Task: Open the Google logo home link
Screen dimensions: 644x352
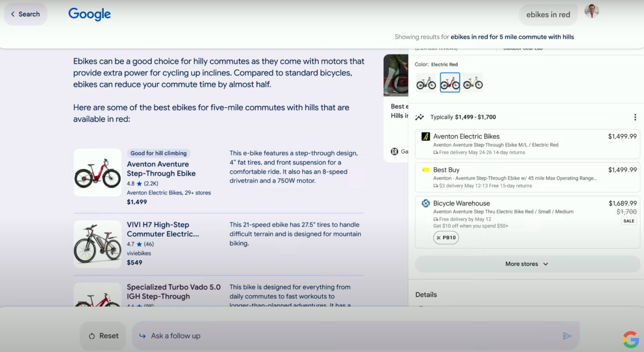Action: click(90, 14)
